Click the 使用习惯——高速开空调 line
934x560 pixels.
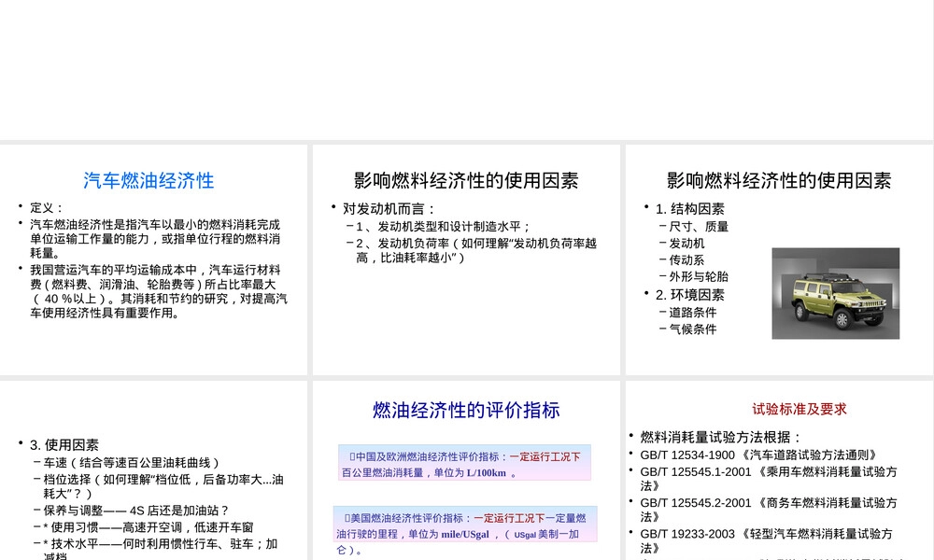149,527
